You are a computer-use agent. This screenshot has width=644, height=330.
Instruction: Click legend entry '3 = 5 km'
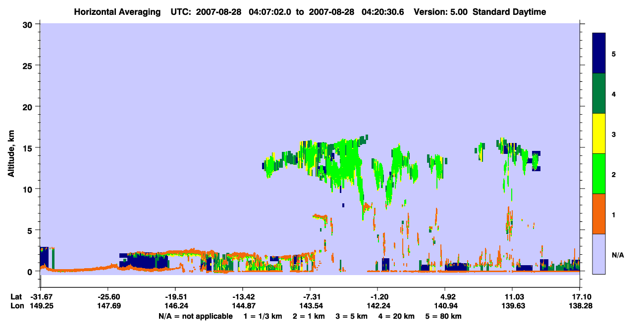[x=352, y=316]
